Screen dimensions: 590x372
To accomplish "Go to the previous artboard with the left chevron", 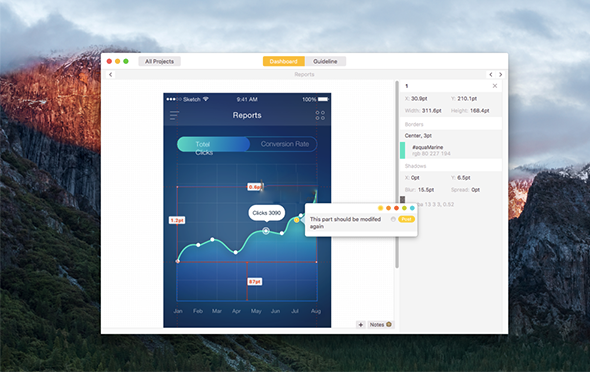I will [x=491, y=74].
